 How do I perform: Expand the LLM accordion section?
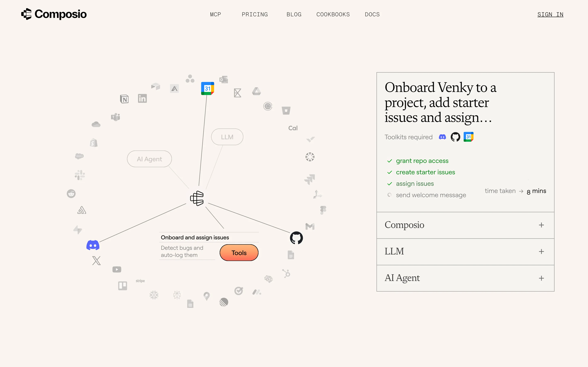tap(541, 251)
